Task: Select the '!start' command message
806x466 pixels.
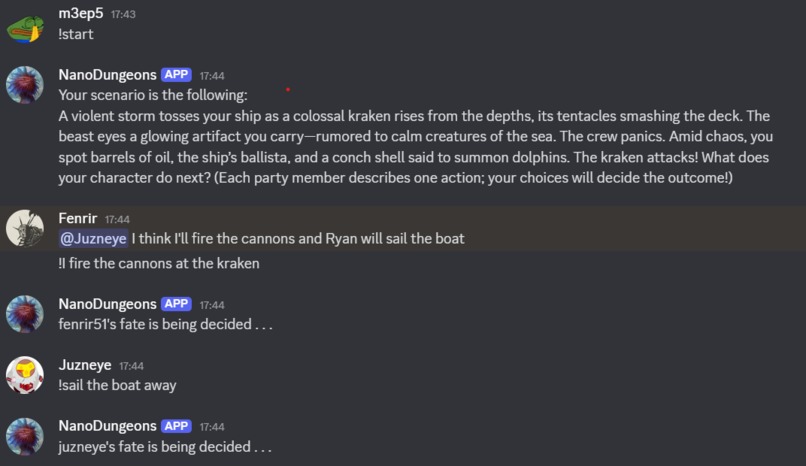Action: tap(76, 34)
